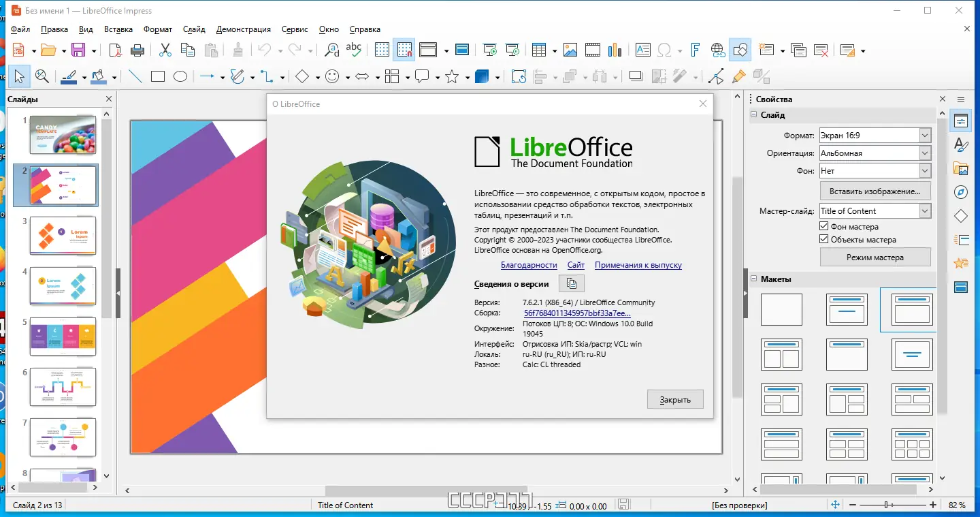
Task: Open Styles deck in sidebar
Action: click(961, 144)
